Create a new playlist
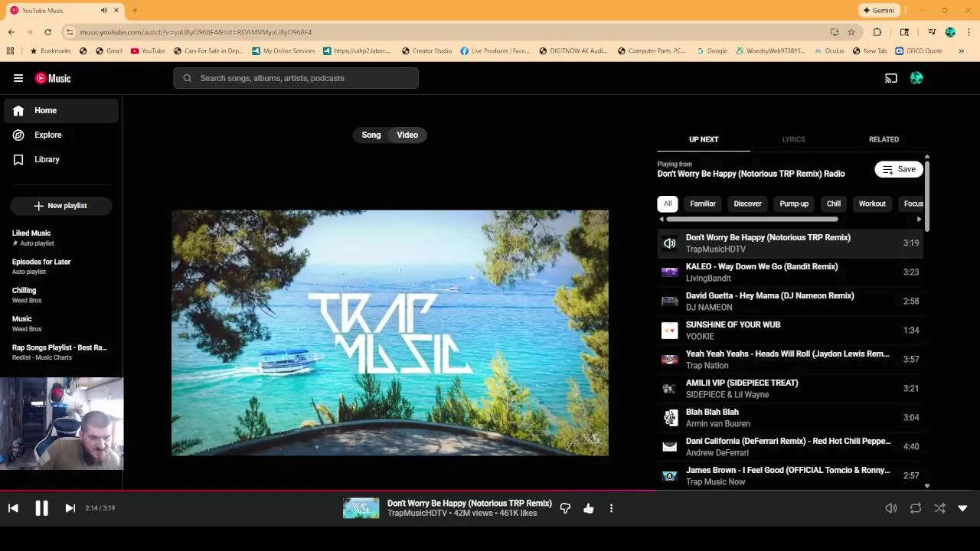Screen dimensions: 980x551 [x=61, y=206]
